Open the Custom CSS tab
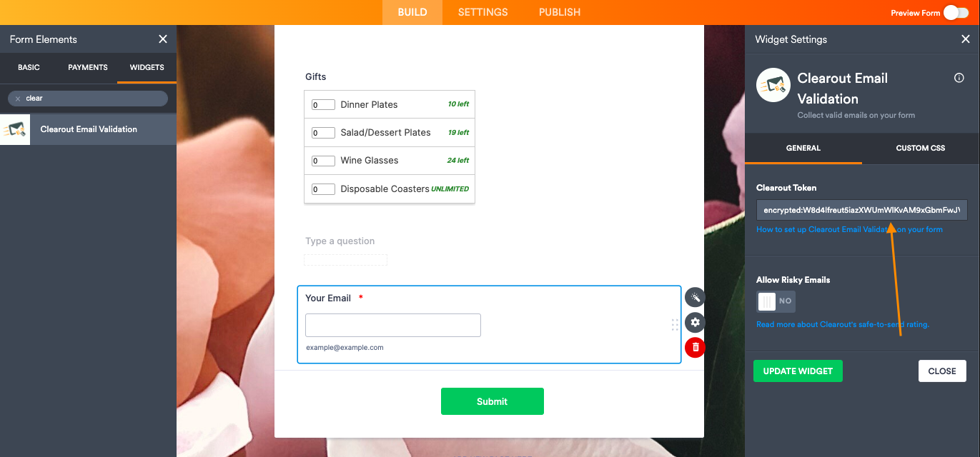This screenshot has width=980, height=457. click(921, 148)
